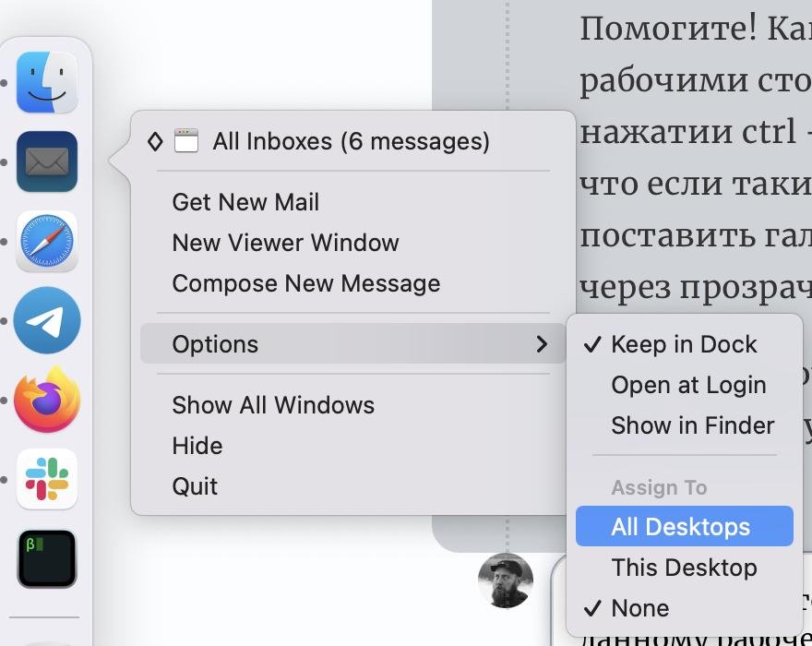Launch Safari from the Dock
812x646 pixels.
coord(46,242)
